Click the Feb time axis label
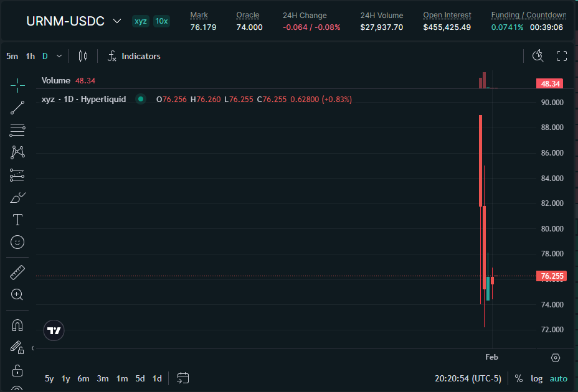The width and height of the screenshot is (578, 392). (x=492, y=357)
